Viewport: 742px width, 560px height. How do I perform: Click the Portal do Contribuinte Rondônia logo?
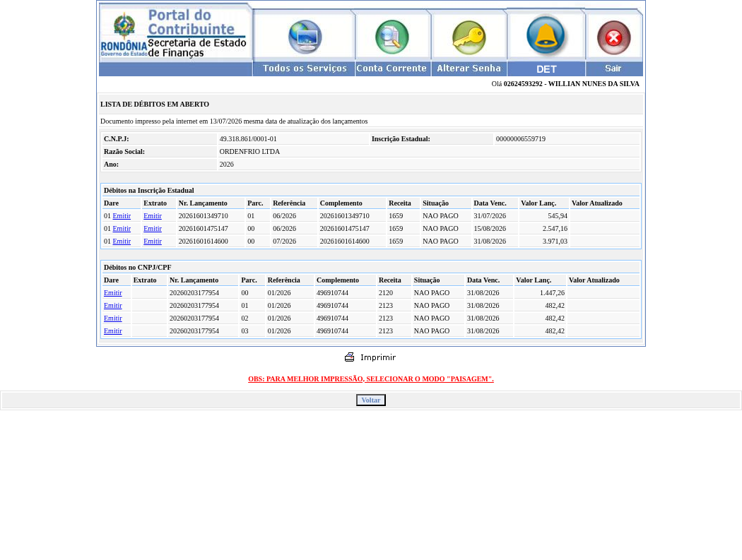click(175, 33)
